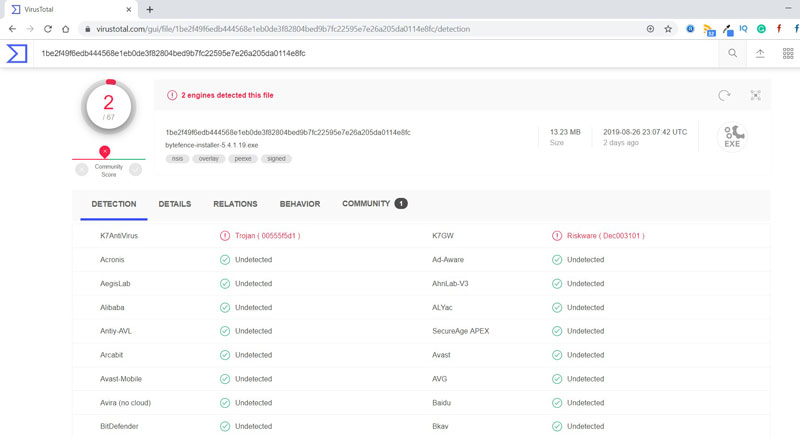Reload page with browser refresh button
The width and height of the screenshot is (800, 437).
click(47, 29)
